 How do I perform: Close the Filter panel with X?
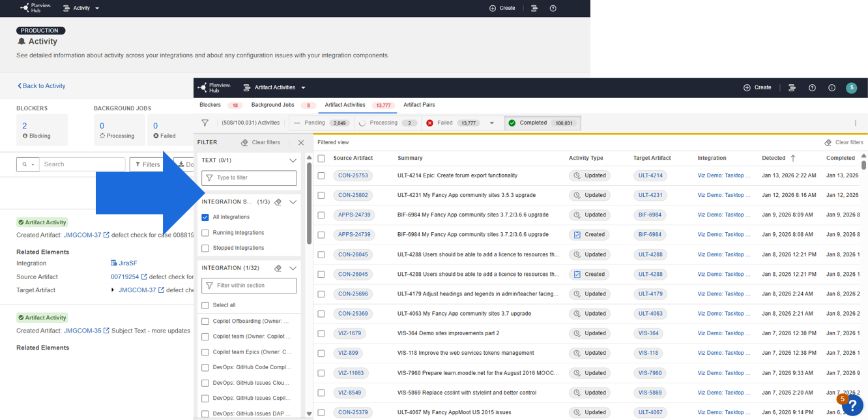(x=301, y=143)
